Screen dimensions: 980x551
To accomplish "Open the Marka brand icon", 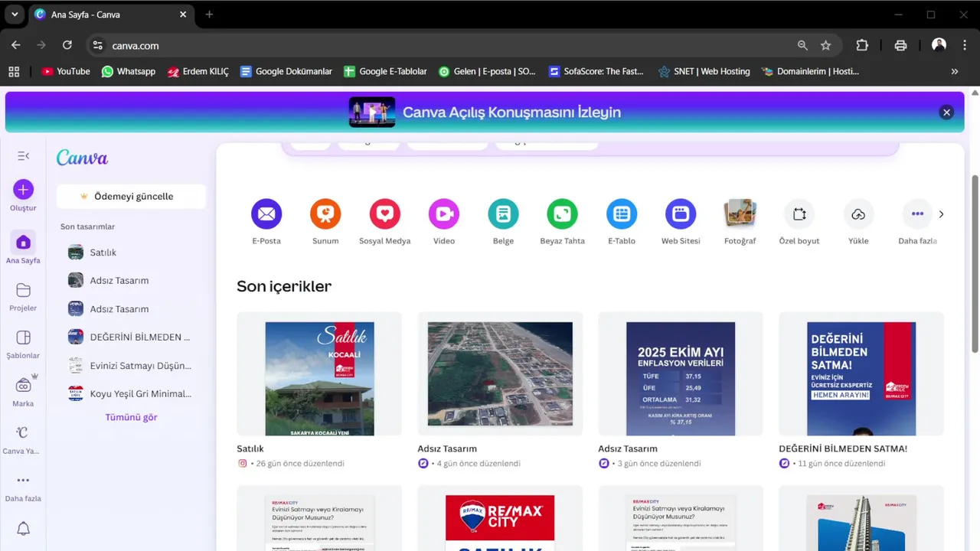I will click(23, 385).
